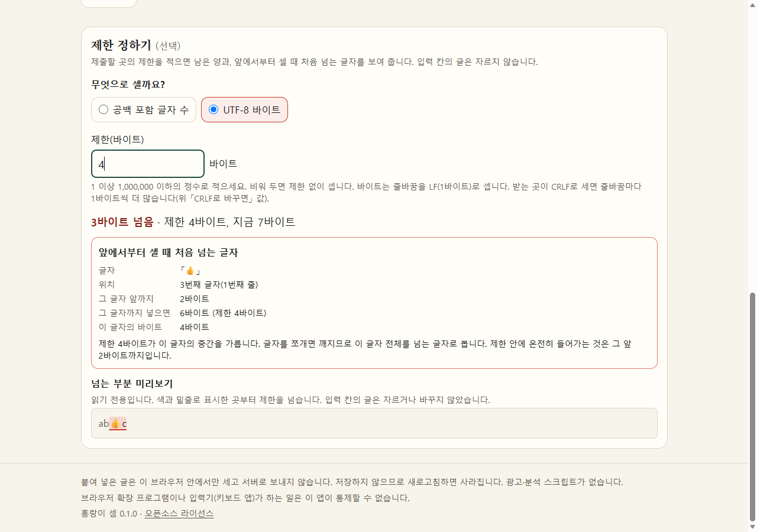Select the 공백 포함 글자 수 radio option
The image size is (757, 532).
coord(144,109)
